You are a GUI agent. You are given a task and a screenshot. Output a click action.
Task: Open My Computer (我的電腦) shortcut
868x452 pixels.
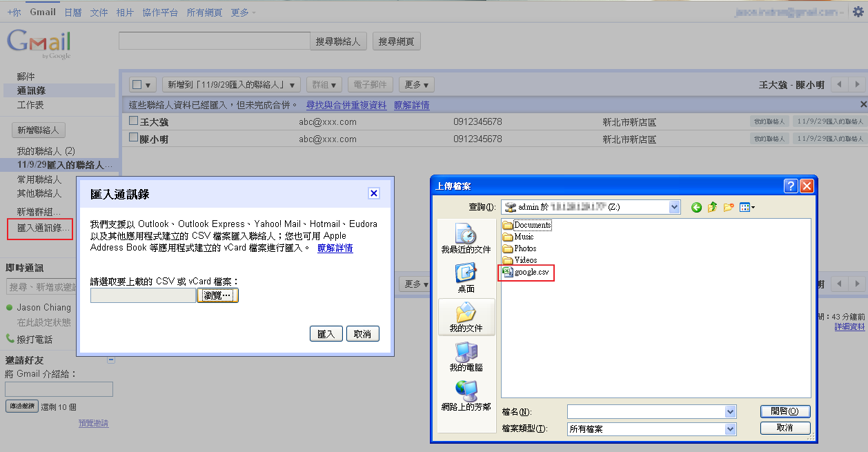(x=466, y=357)
